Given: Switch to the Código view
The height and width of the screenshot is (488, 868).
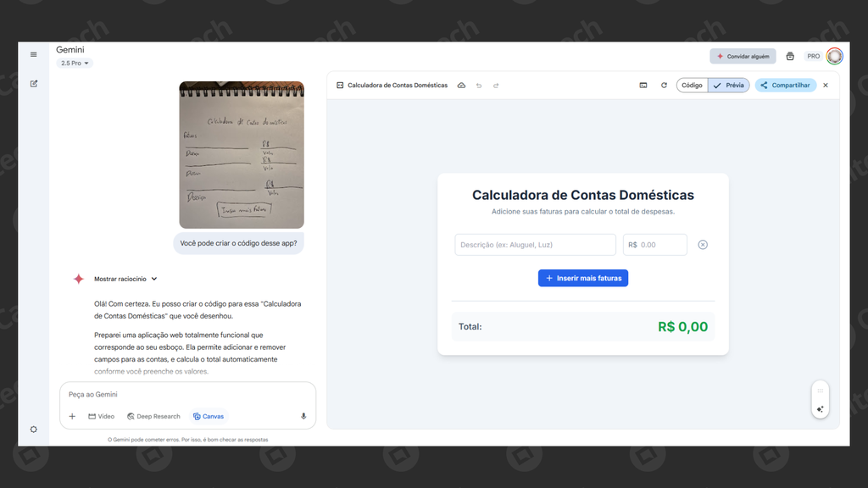Looking at the screenshot, I should [x=691, y=85].
